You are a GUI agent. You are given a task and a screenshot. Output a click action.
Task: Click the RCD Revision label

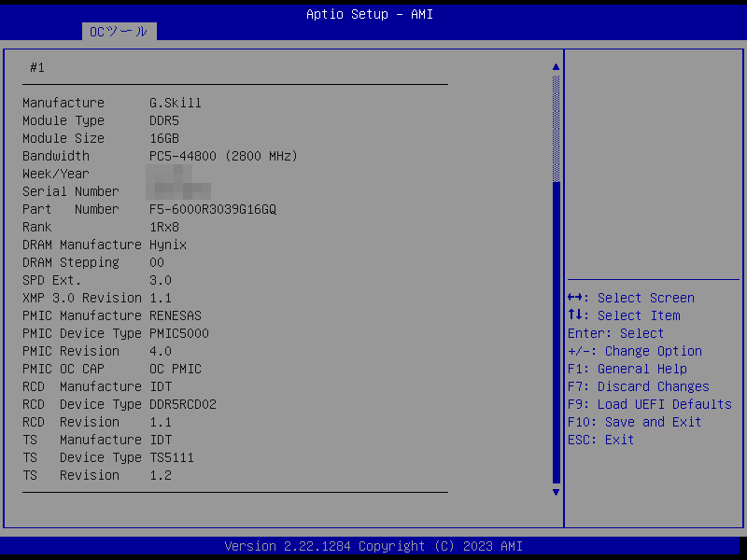[71, 422]
